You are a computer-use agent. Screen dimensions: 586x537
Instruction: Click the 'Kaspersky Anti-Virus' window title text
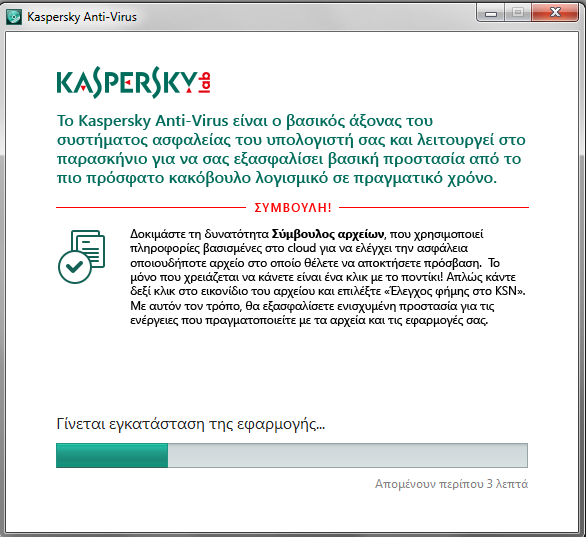click(82, 17)
